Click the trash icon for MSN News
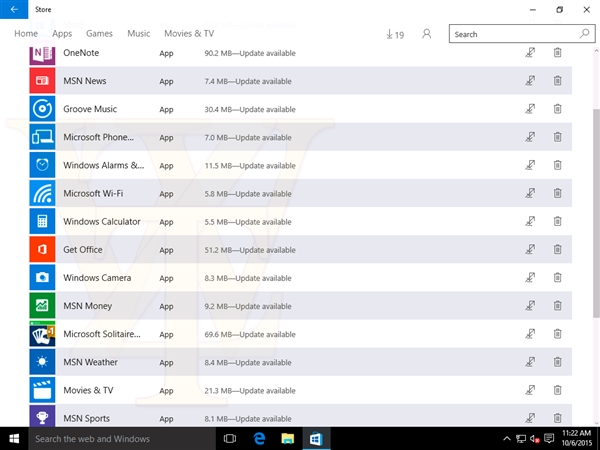600x450 pixels. 557,81
